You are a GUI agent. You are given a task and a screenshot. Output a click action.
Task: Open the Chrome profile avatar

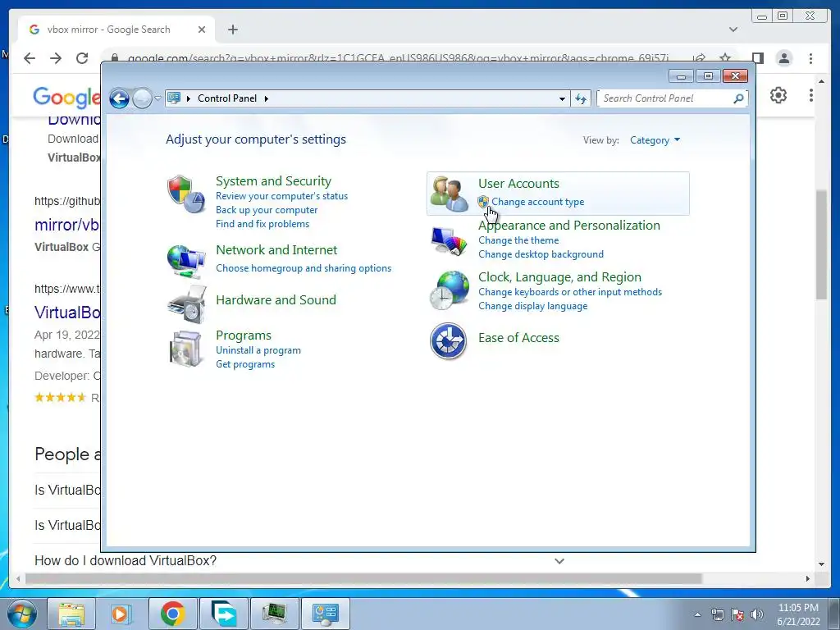tap(783, 58)
